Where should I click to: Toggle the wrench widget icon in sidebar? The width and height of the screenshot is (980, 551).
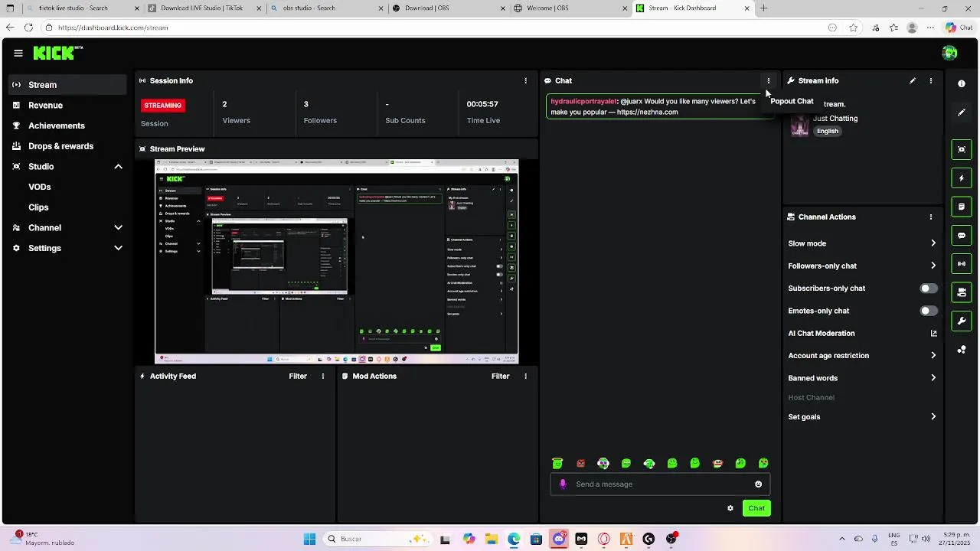click(x=962, y=321)
